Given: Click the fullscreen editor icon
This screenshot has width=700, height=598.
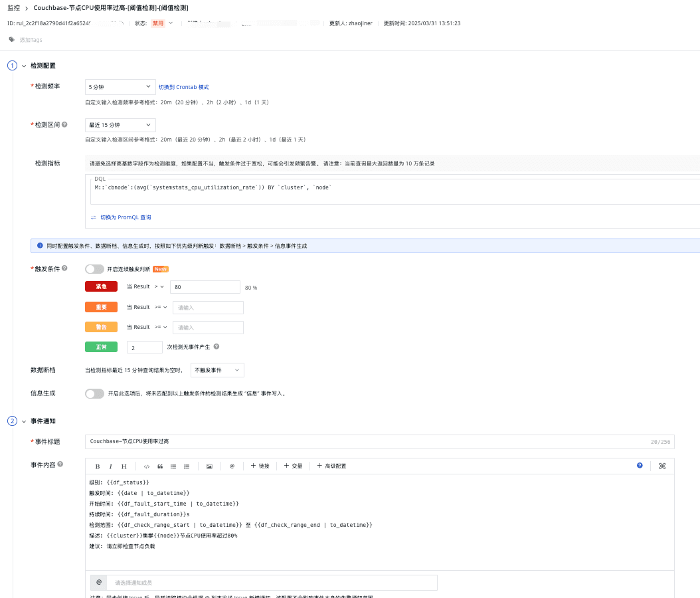Looking at the screenshot, I should (x=663, y=466).
